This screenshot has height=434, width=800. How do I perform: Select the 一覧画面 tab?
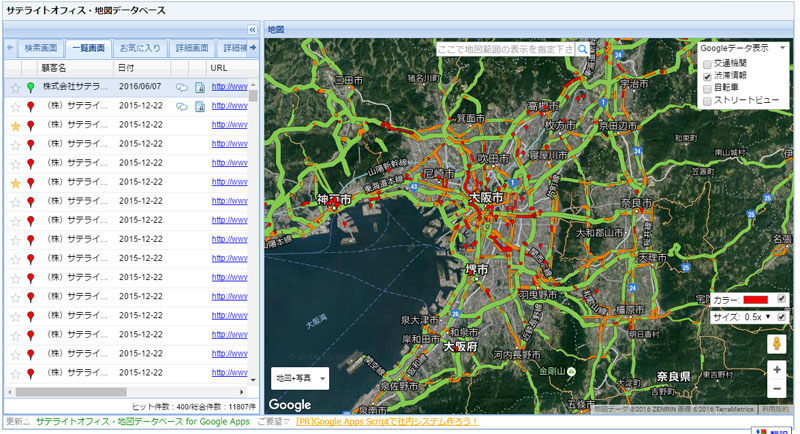(x=88, y=48)
